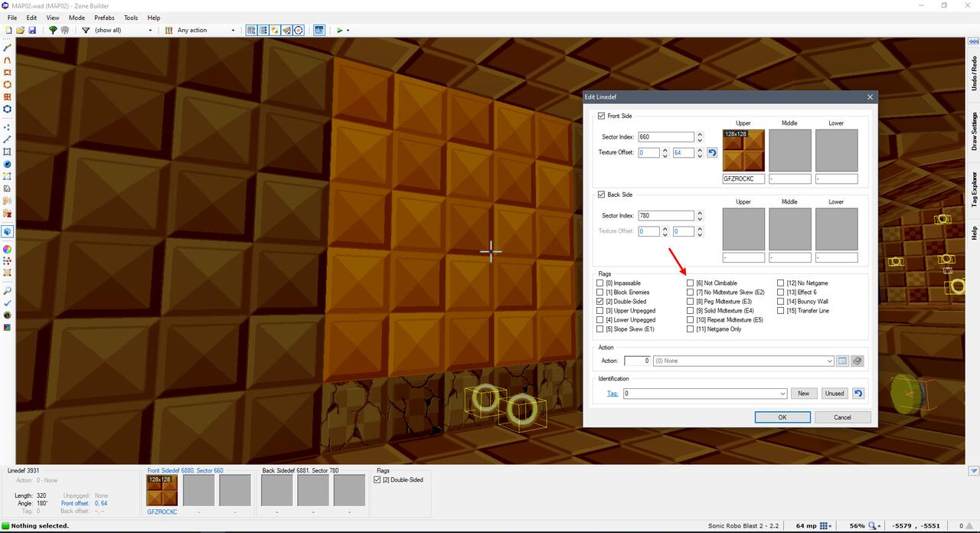Click the test map green play icon

click(x=340, y=30)
